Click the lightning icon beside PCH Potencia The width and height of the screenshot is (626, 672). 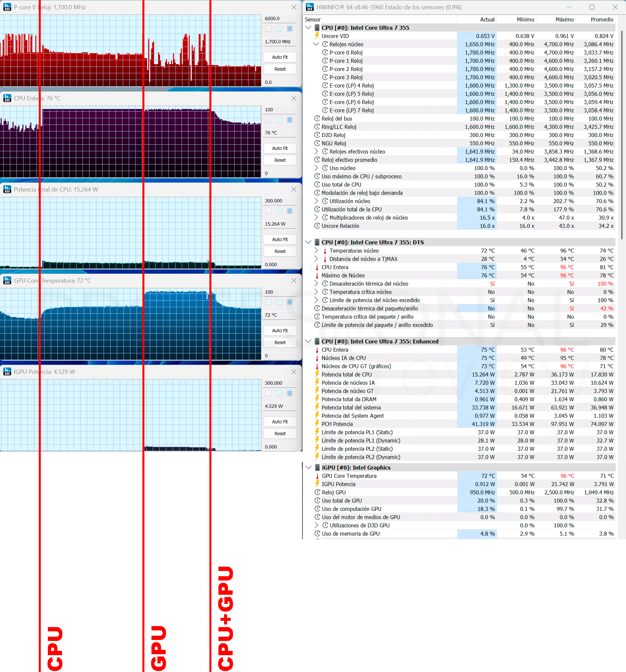pos(317,424)
